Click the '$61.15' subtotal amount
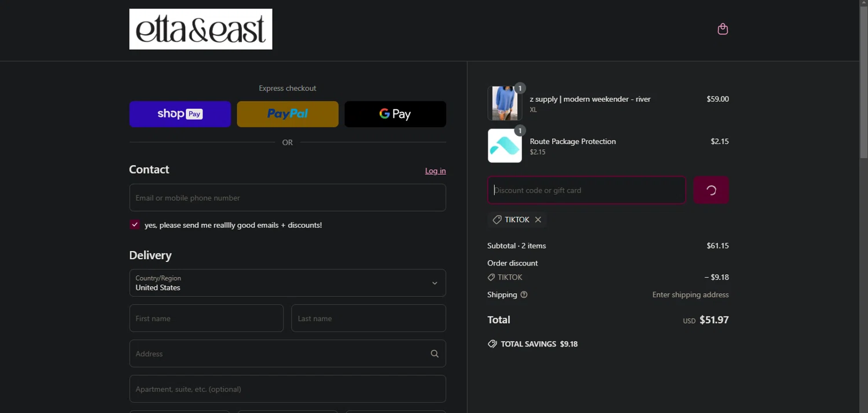This screenshot has width=868, height=413. coord(718,246)
